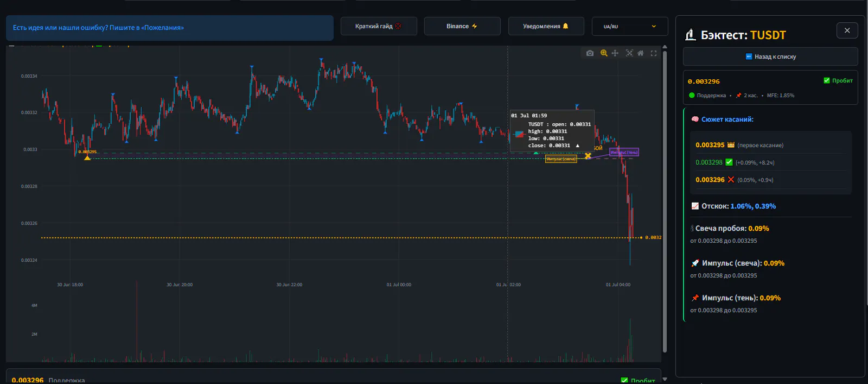Open chart fullscreen via corner-brackets icon
This screenshot has height=384, width=868.
click(x=654, y=53)
